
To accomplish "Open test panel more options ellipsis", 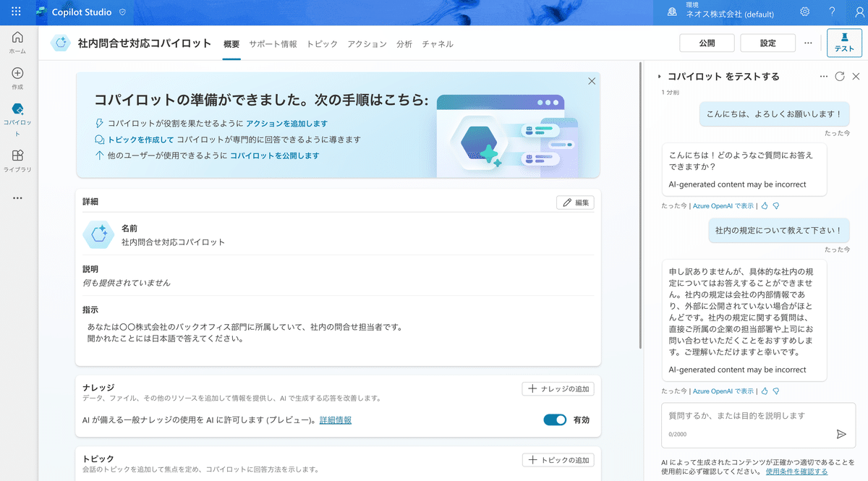I will tap(823, 77).
